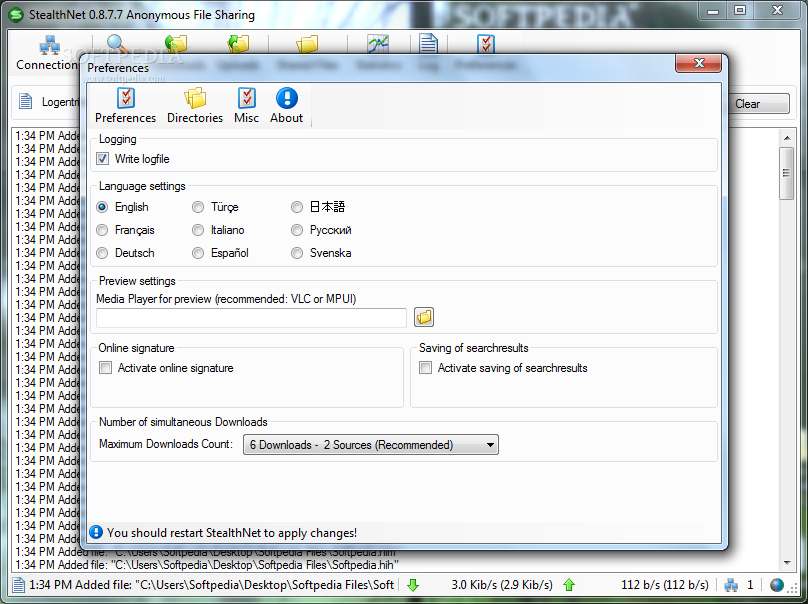This screenshot has height=604, width=808.
Task: Switch to the Preferences section in dialog
Action: pos(125,106)
